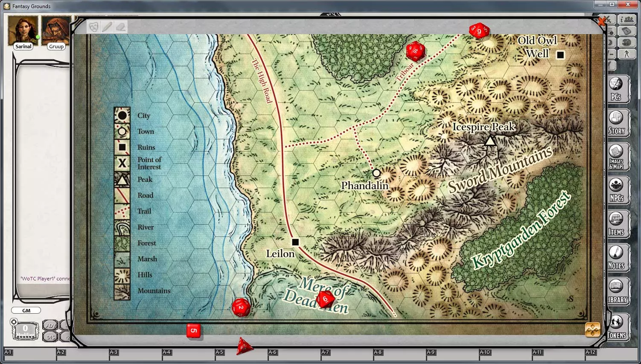Click the Fantasy Grounds title bar icon
This screenshot has height=364, width=641.
[x=7, y=6]
